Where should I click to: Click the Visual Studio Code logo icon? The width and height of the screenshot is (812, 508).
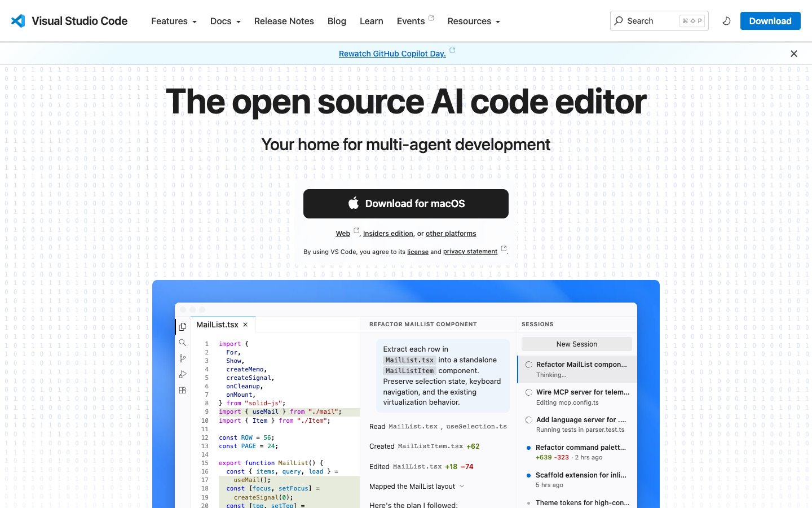(x=18, y=21)
